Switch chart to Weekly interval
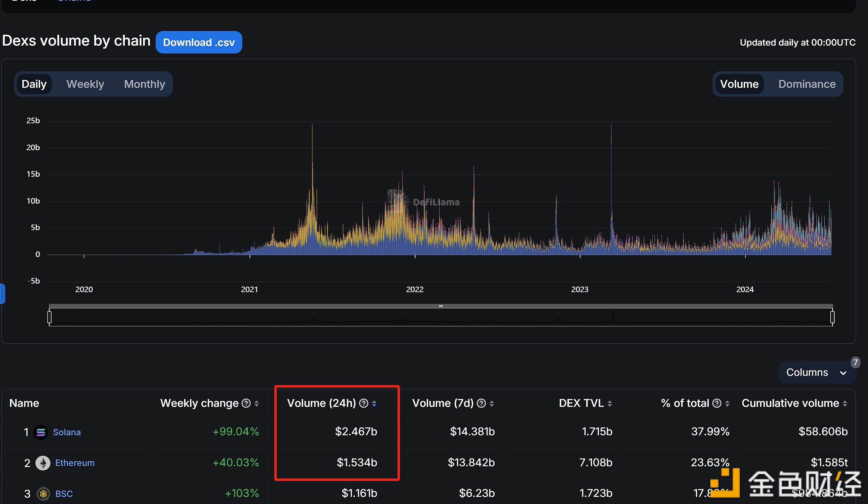The image size is (868, 504). [x=85, y=84]
